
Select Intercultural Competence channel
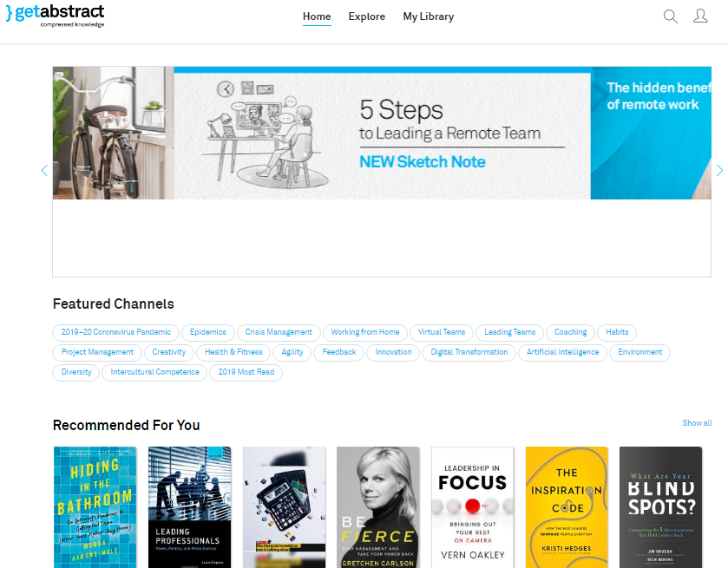(x=154, y=372)
